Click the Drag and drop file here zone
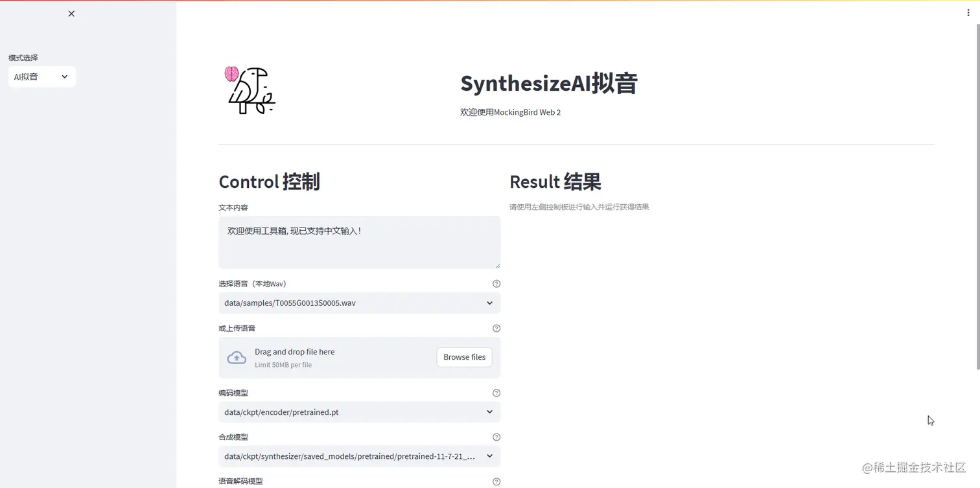Image resolution: width=980 pixels, height=488 pixels. click(x=359, y=358)
